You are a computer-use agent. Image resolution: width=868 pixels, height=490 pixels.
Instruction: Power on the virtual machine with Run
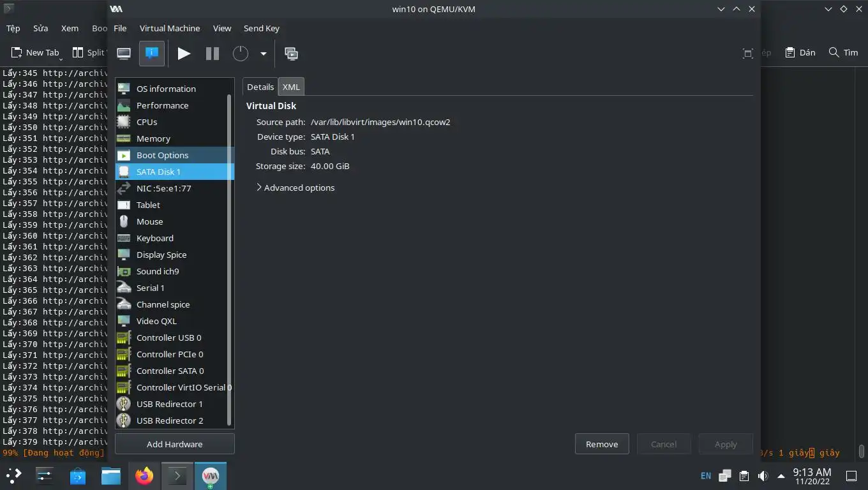(184, 54)
